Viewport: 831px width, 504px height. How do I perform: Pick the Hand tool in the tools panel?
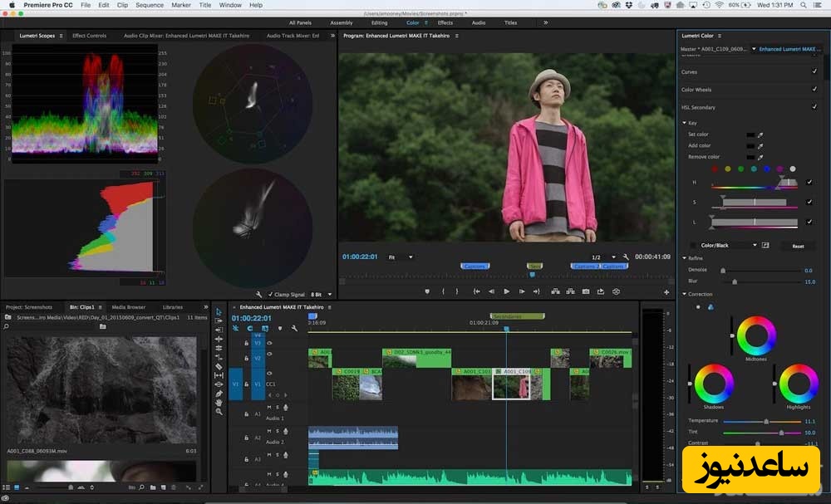[x=219, y=403]
